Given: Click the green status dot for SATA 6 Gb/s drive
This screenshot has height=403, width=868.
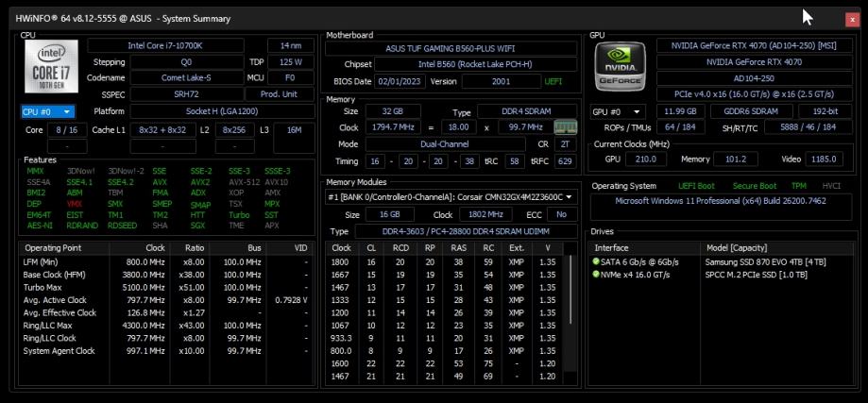Looking at the screenshot, I should click(x=596, y=261).
